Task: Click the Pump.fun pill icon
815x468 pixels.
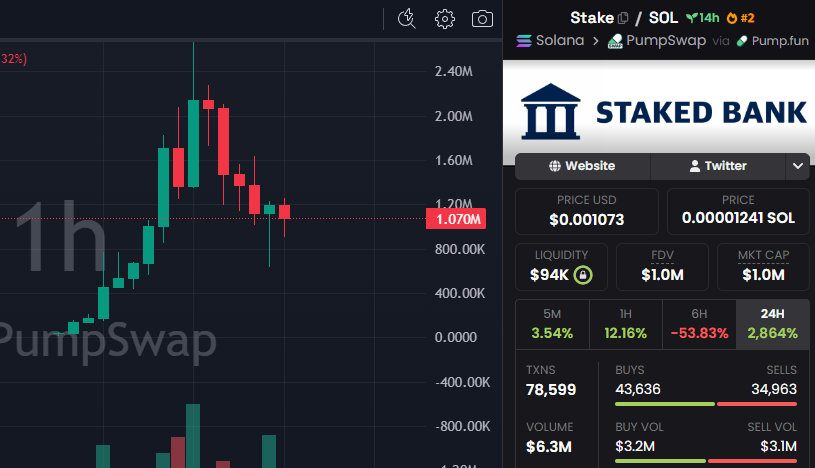Action: (x=742, y=41)
